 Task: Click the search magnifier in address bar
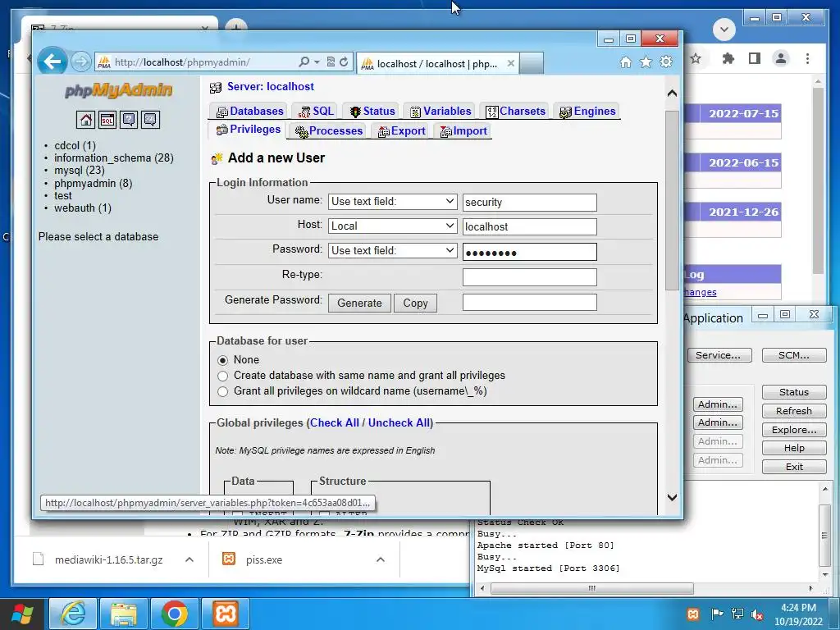pyautogui.click(x=304, y=62)
